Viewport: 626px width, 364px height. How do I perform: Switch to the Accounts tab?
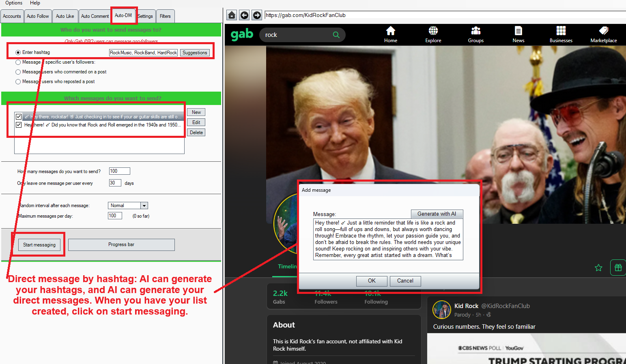coord(12,16)
